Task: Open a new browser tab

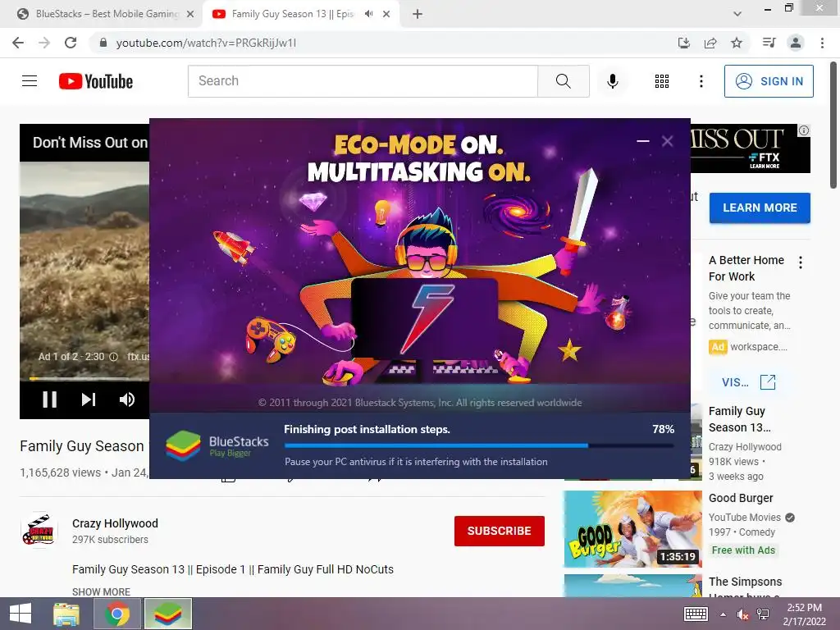Action: tap(418, 14)
